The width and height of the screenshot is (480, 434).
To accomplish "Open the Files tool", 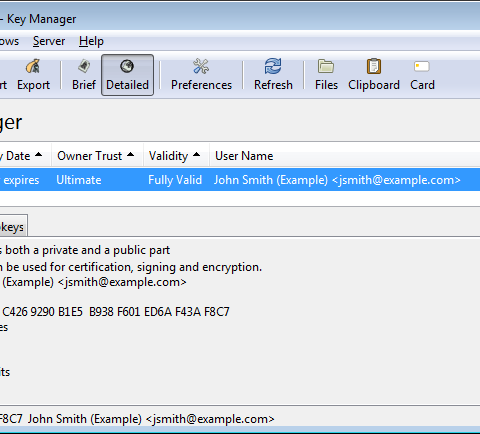I will tap(326, 75).
